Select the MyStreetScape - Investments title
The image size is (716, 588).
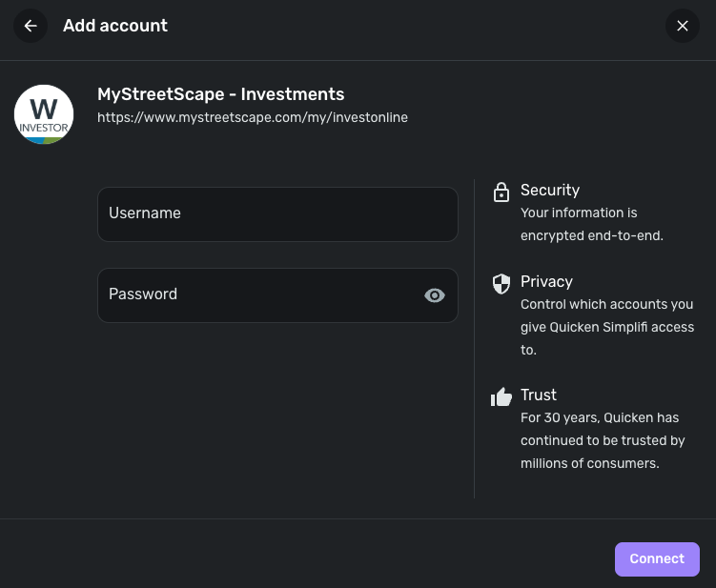[221, 94]
